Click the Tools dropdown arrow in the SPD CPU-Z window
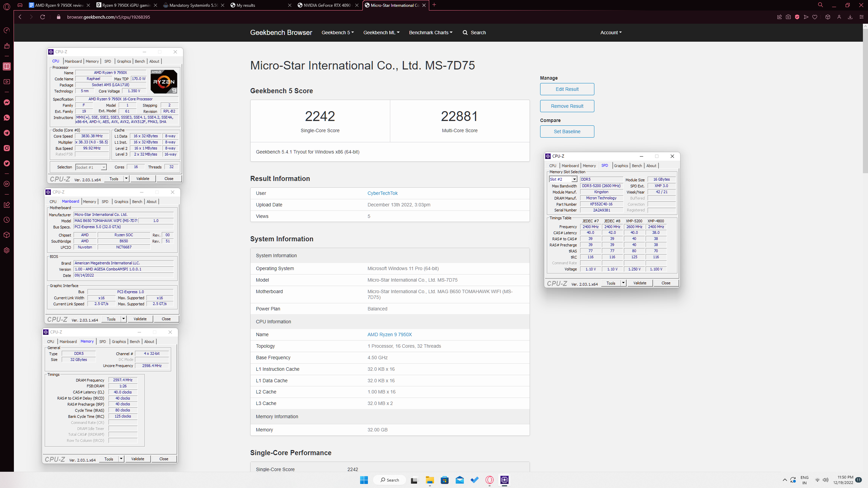 point(623,283)
